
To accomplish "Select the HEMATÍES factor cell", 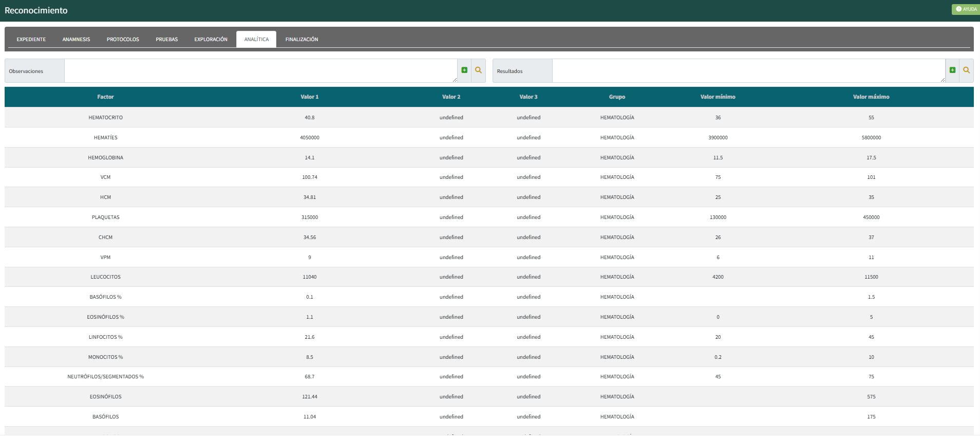I will point(106,138).
